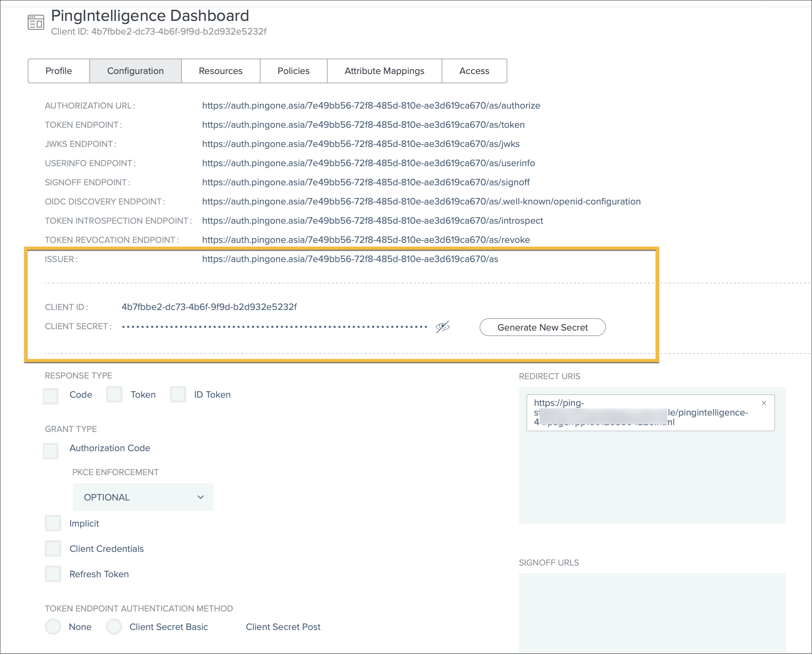Viewport: 812px width, 655px height.
Task: Click the REDIRECT URIS heading
Action: [549, 376]
